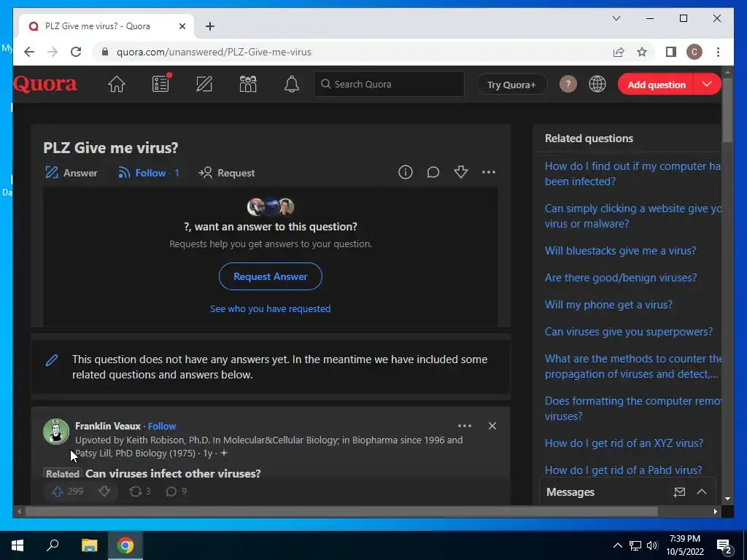Open 'Are there good/benign viruses?' link
The image size is (747, 560).
click(621, 278)
